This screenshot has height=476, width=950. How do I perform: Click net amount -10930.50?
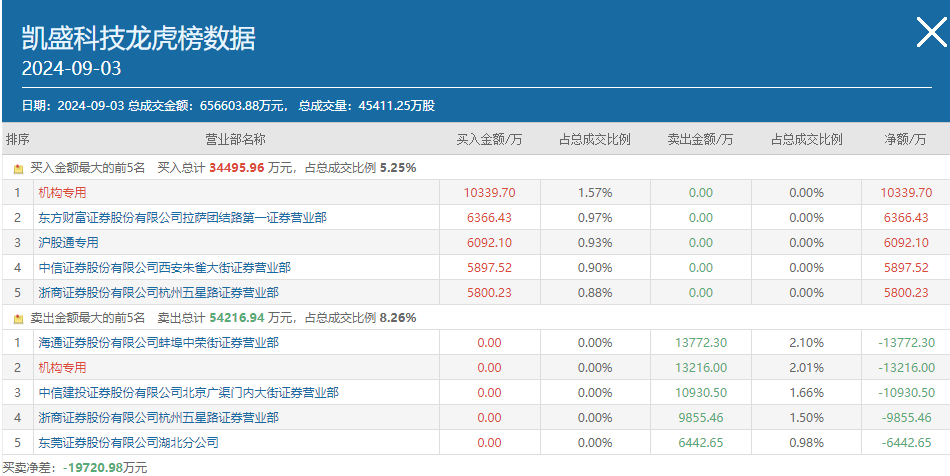pyautogui.click(x=906, y=392)
